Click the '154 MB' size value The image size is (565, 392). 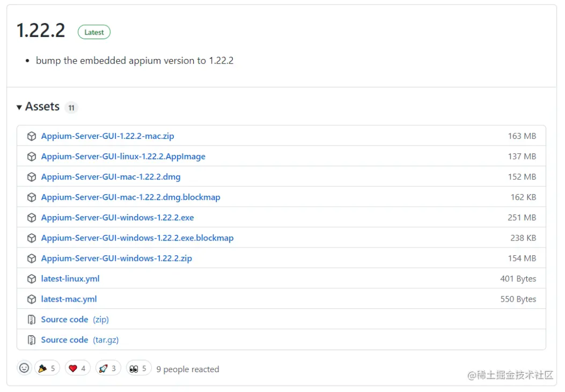[x=522, y=259]
